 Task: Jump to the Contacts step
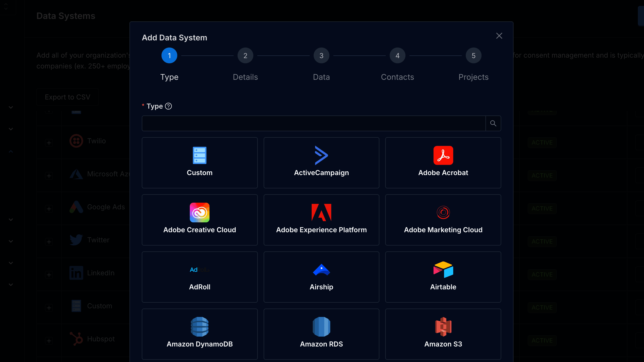coord(397,55)
